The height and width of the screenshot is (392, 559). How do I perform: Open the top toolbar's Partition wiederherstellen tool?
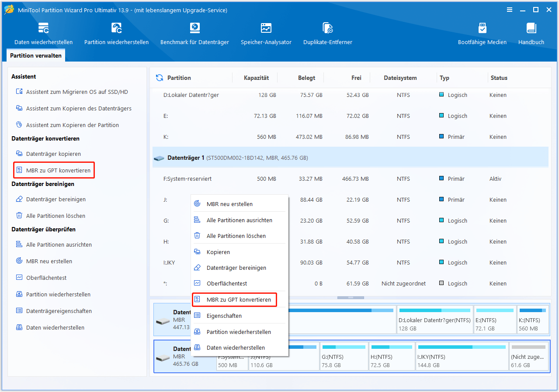[116, 34]
